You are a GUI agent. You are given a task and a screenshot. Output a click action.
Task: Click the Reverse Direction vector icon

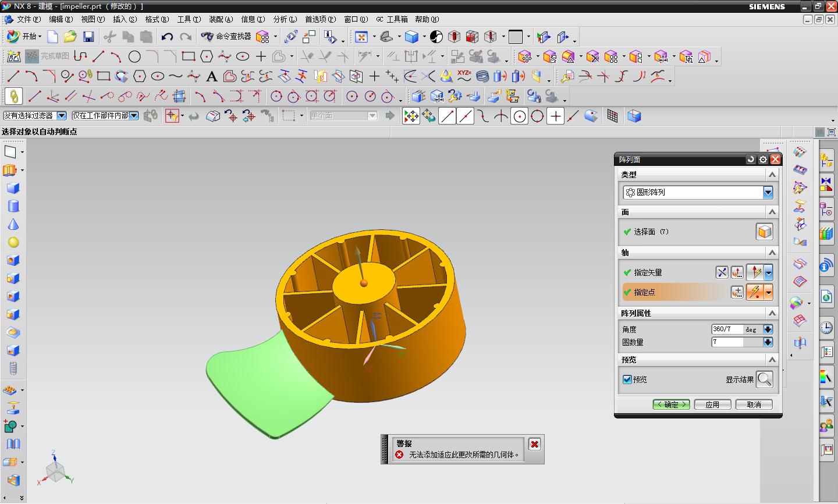(722, 272)
